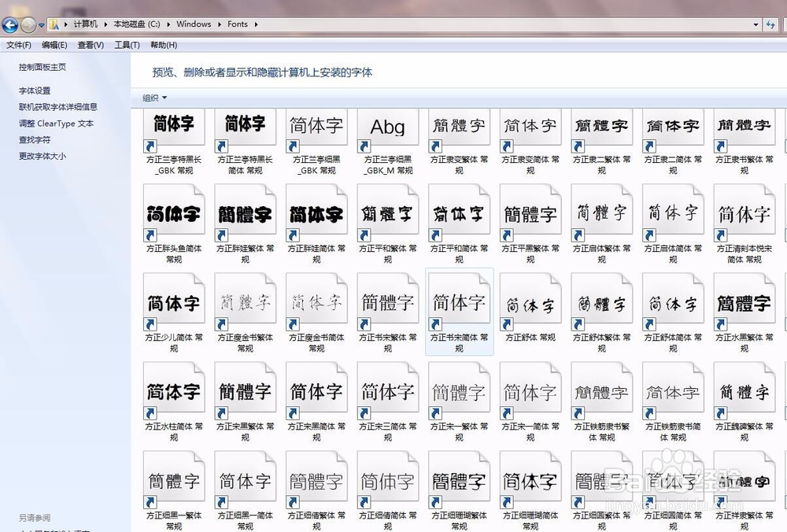The image size is (787, 532).
Task: Select font 方正宋一繁体 常规
Action: [459, 401]
